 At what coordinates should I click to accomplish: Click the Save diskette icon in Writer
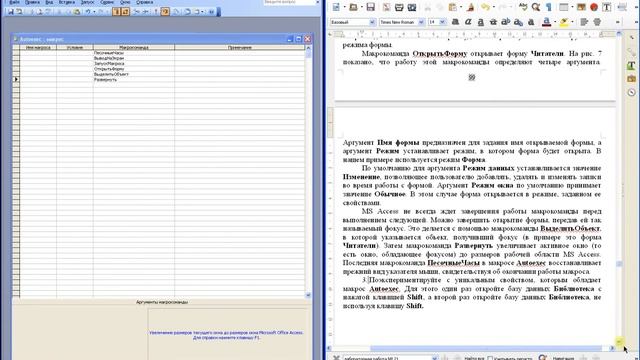coord(371,7)
